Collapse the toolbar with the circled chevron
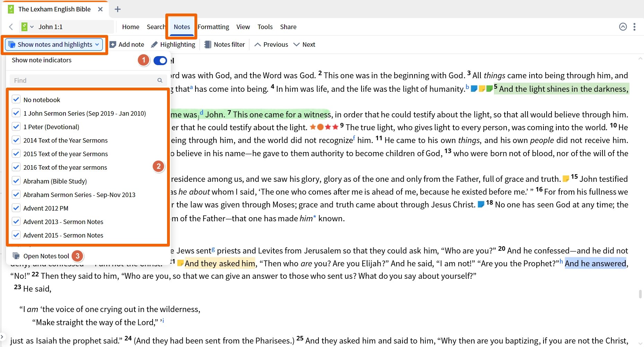Viewport: 644px width, 347px height. 623,27
